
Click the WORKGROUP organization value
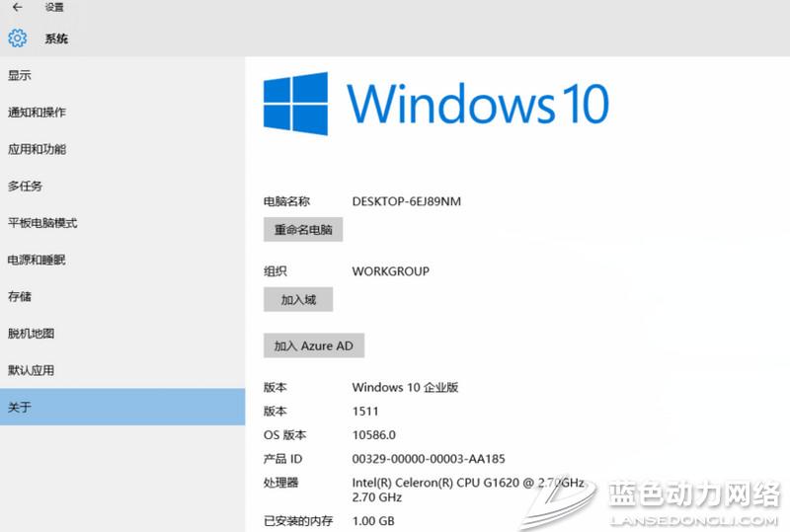click(390, 271)
